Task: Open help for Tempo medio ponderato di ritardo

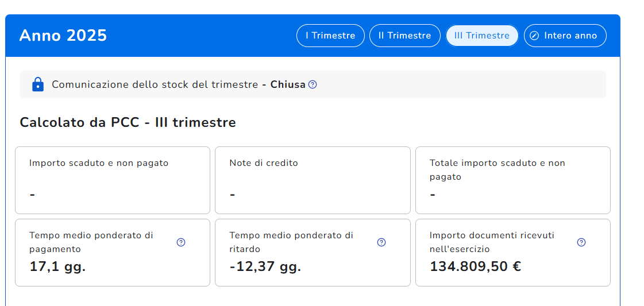Action: (x=381, y=242)
